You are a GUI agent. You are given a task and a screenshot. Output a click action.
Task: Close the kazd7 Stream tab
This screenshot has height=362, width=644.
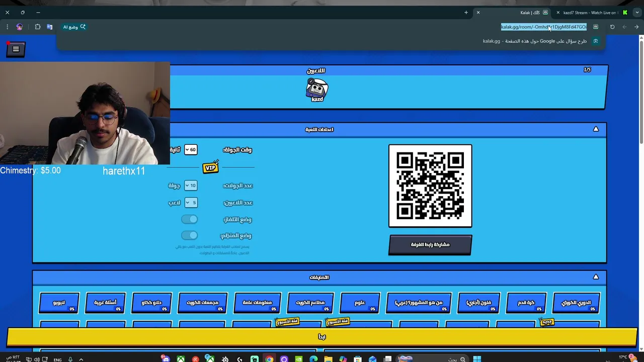tap(558, 13)
